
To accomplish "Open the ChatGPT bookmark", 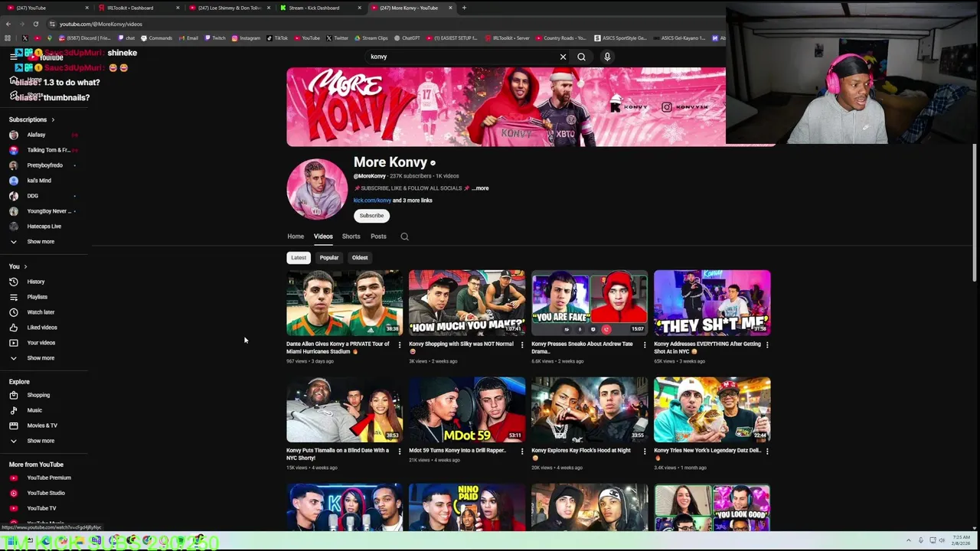I will point(407,38).
